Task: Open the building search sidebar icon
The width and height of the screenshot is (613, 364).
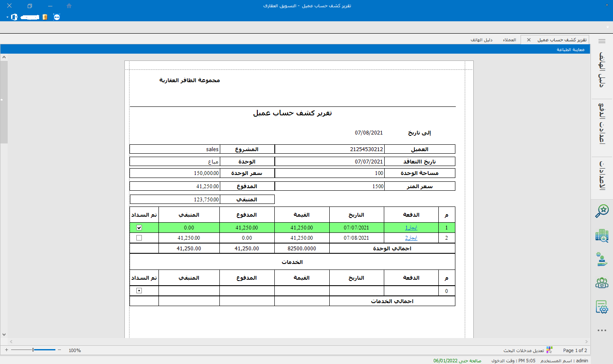Action: tap(601, 235)
